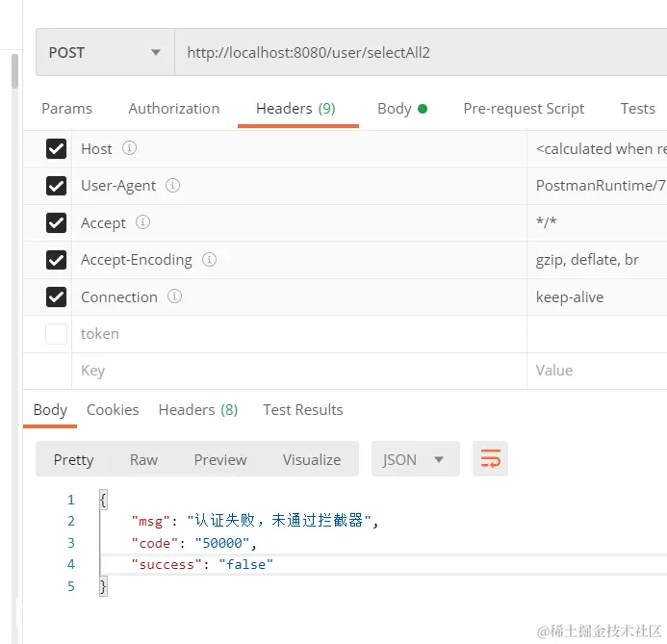Click the "false" success value

pos(245,564)
